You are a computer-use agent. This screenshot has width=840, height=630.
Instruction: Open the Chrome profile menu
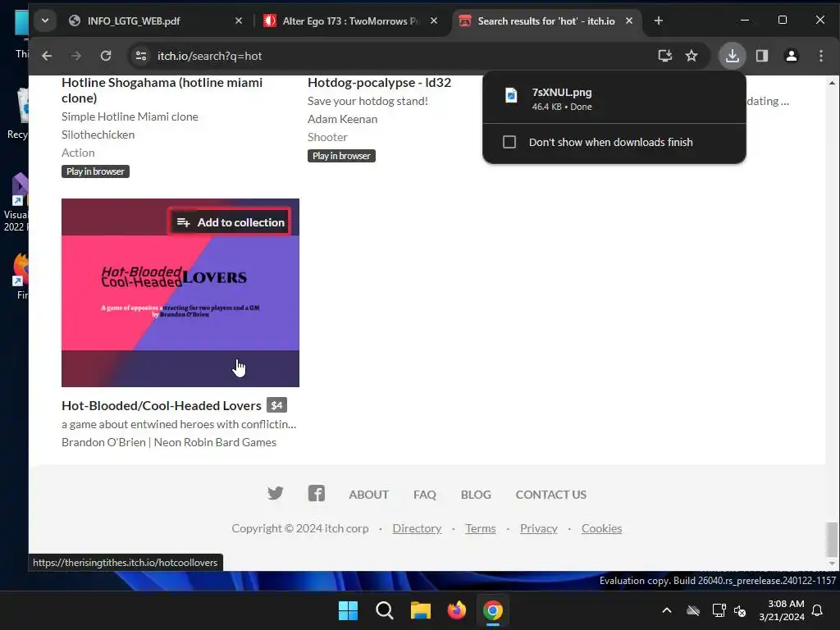pos(792,56)
